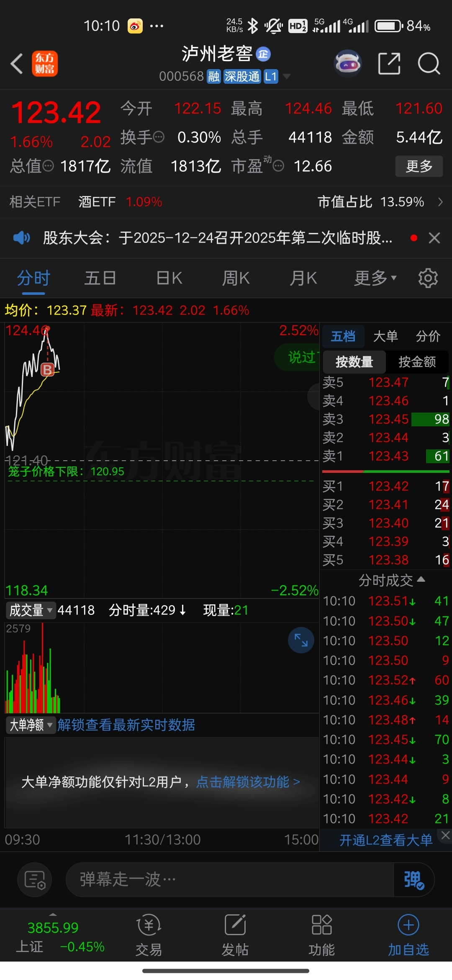The image size is (452, 980).
Task: Select the 大单 tab
Action: point(385,336)
